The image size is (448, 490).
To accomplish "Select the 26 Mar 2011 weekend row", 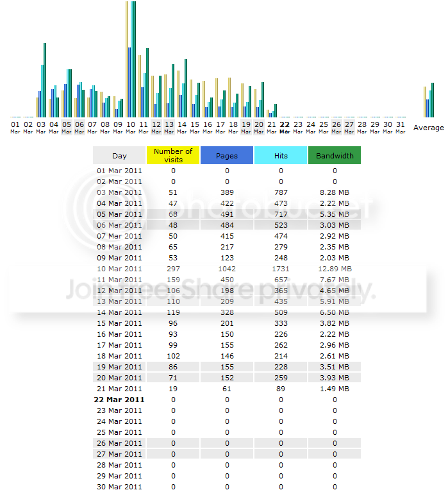I will point(227,443).
